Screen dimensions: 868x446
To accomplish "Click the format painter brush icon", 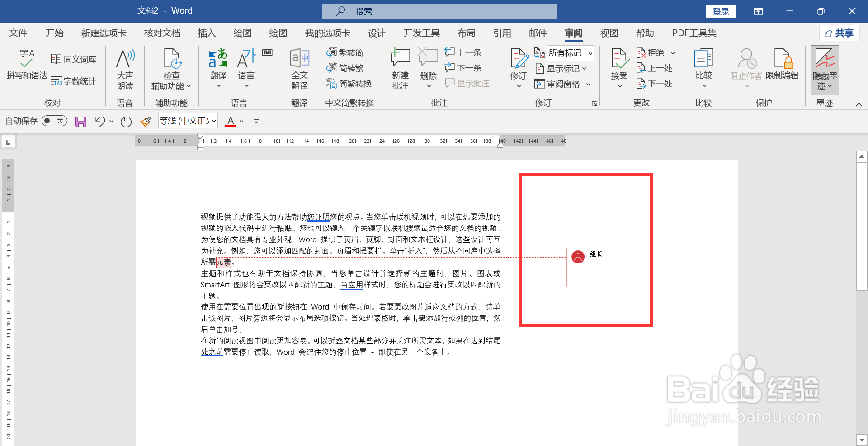I will (x=146, y=122).
